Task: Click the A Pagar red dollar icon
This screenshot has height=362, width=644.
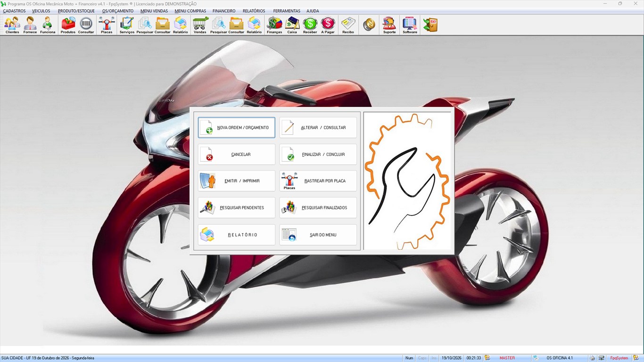Action: 328,25
